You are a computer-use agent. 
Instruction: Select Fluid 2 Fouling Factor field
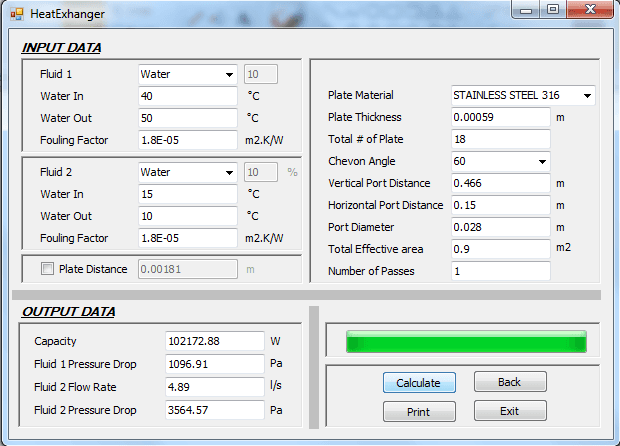click(x=188, y=238)
